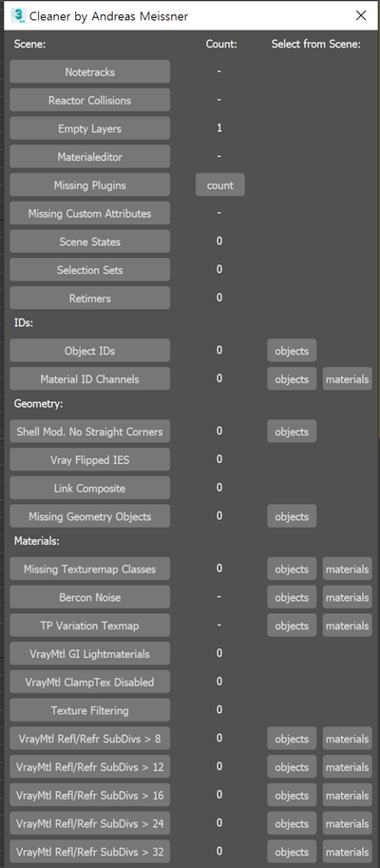The height and width of the screenshot is (868, 380).
Task: Select objects with Missing Texturemap Classes
Action: pyautogui.click(x=292, y=569)
